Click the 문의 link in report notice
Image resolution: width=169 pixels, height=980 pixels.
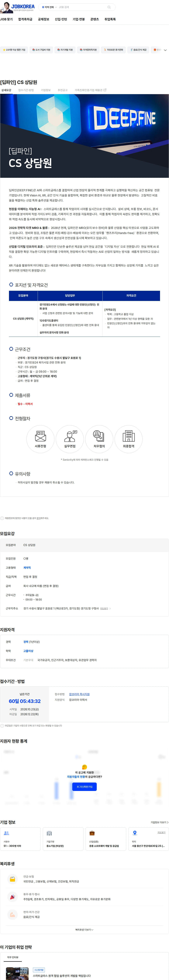pyautogui.click(x=38, y=518)
